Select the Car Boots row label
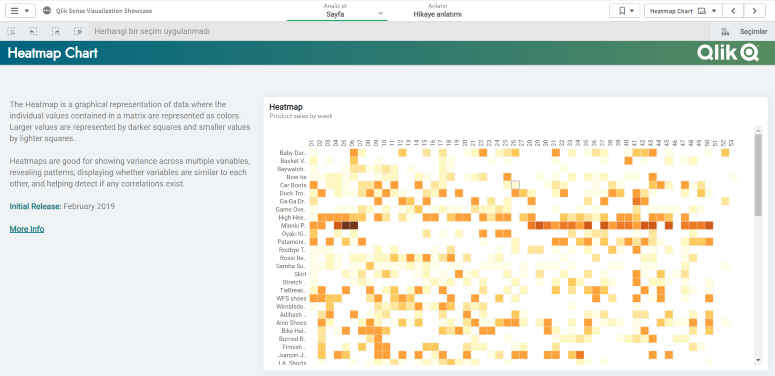 tap(293, 185)
